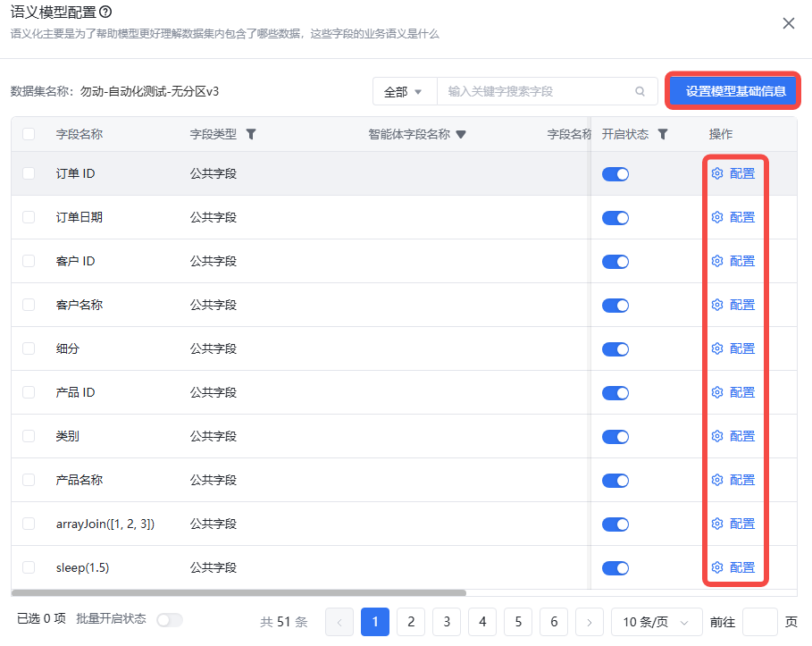Open the 全部 filter dropdown
The width and height of the screenshot is (812, 646).
(404, 91)
